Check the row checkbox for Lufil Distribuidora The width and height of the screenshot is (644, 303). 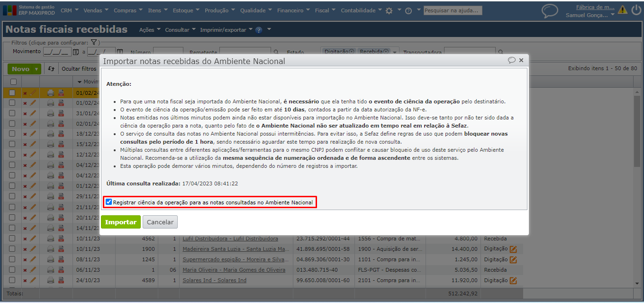pyautogui.click(x=12, y=239)
